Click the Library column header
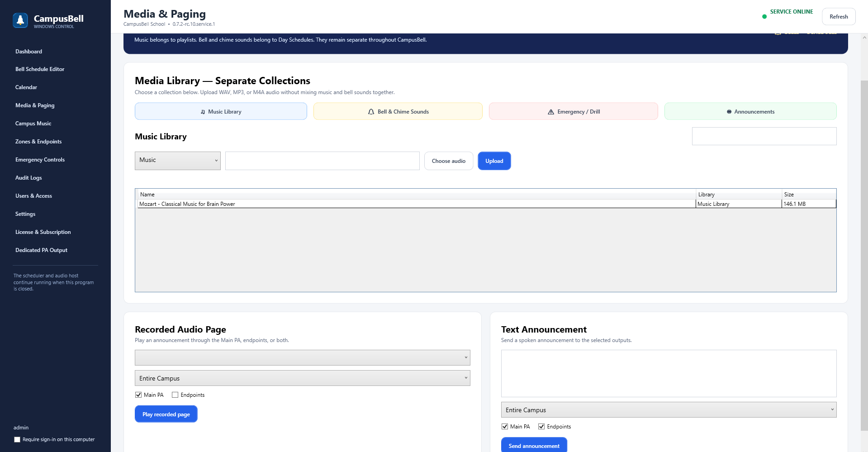The width and height of the screenshot is (868, 452). (x=739, y=195)
